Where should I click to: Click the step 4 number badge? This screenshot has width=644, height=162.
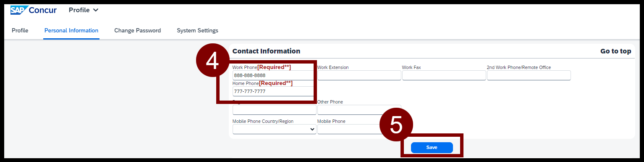point(213,61)
